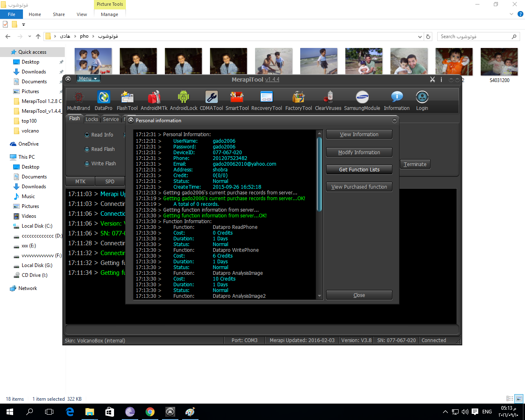Select the Read Flash radio option

[87, 149]
